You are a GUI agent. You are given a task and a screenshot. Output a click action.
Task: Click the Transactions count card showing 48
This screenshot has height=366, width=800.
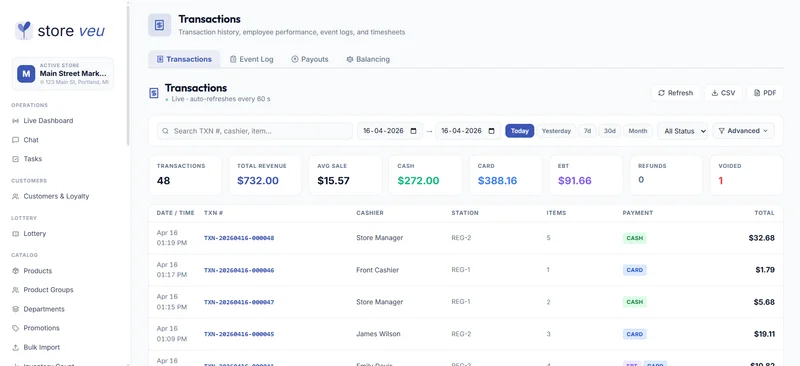point(185,175)
